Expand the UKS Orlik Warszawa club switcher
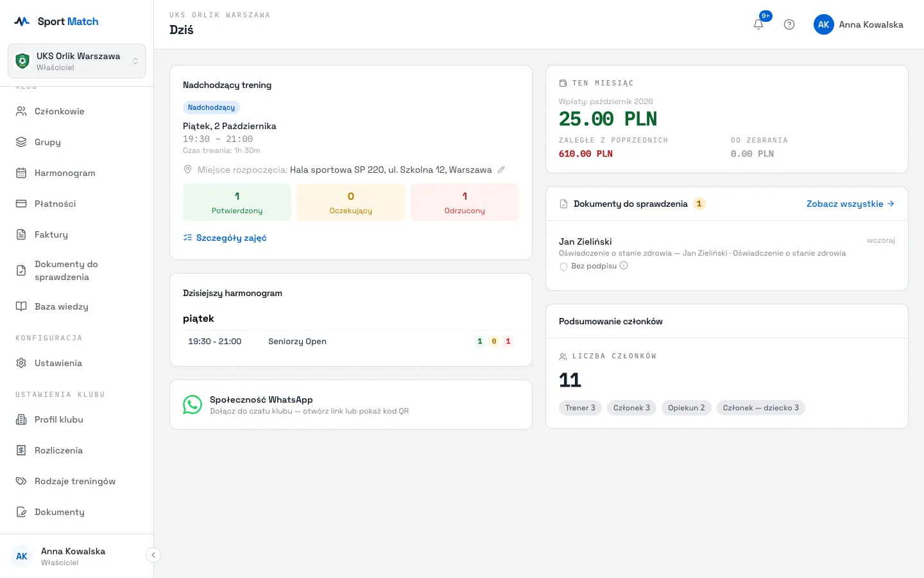924x578 pixels. coord(77,61)
